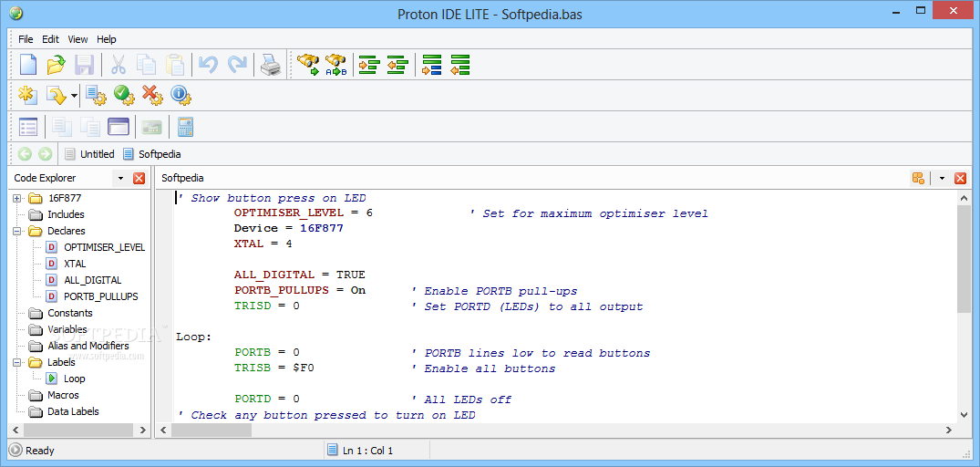Collapse the Labels tree node
The image size is (980, 467).
(17, 362)
